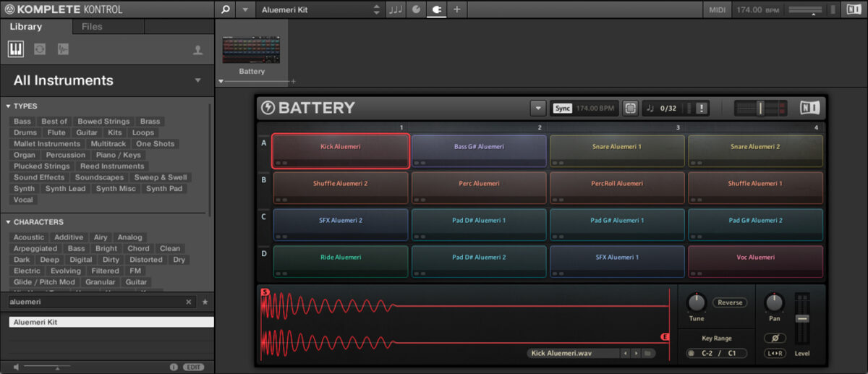Select the Kick Aluemeri cell

(341, 150)
